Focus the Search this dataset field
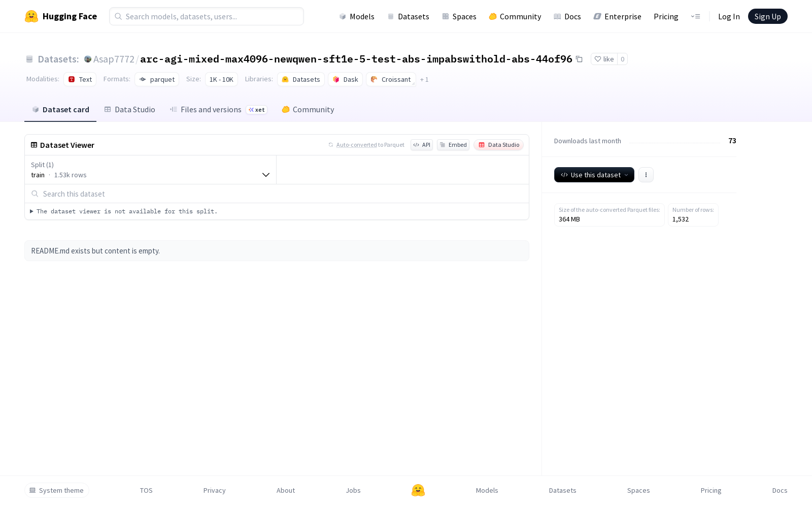This screenshot has width=812, height=508. pos(277,194)
